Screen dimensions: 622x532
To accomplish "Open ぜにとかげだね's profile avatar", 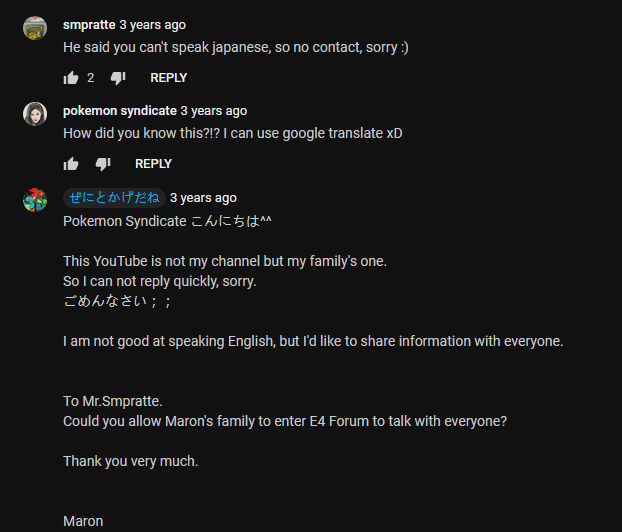I will pyautogui.click(x=35, y=200).
